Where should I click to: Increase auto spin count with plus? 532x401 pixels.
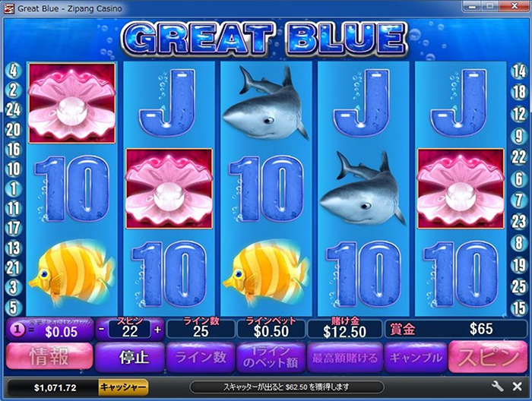[x=158, y=330]
